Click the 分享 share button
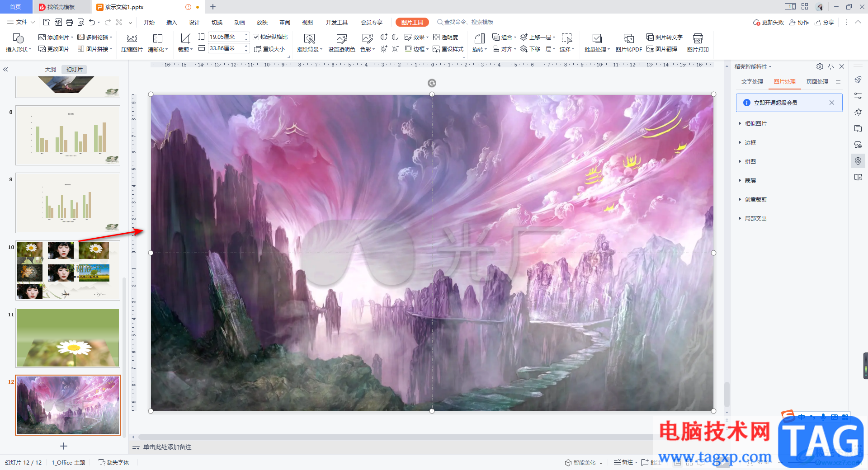868x470 pixels. click(x=824, y=22)
